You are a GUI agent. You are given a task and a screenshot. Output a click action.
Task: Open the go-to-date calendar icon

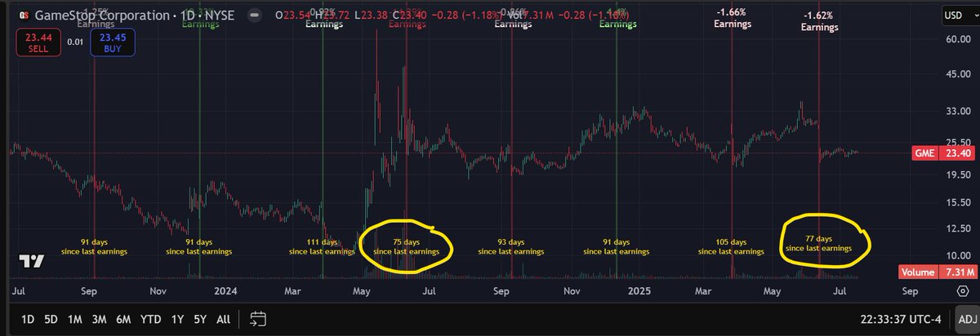click(x=258, y=318)
